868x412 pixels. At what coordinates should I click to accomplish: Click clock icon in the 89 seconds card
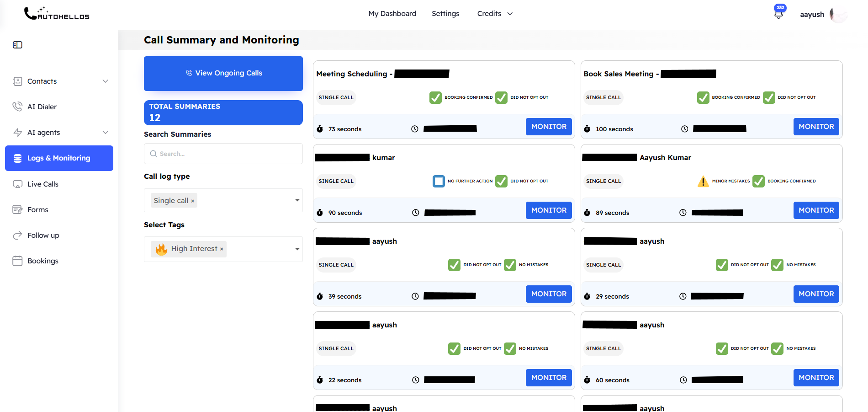683,213
